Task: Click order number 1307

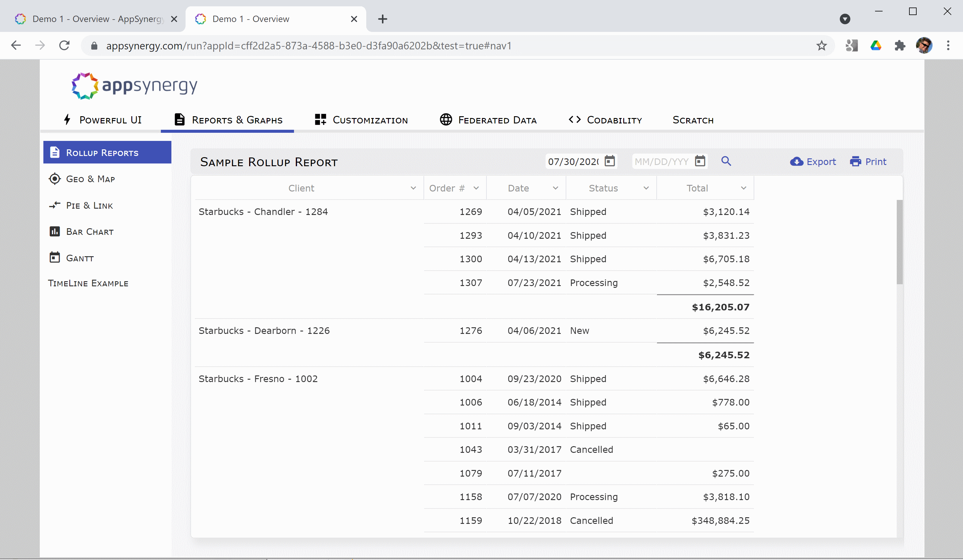Action: [471, 282]
